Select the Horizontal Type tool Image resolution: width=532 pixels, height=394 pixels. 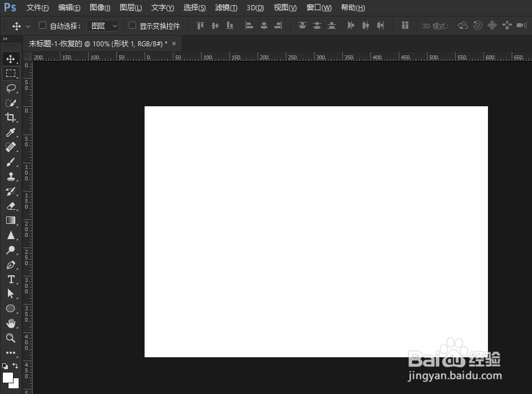pos(11,280)
